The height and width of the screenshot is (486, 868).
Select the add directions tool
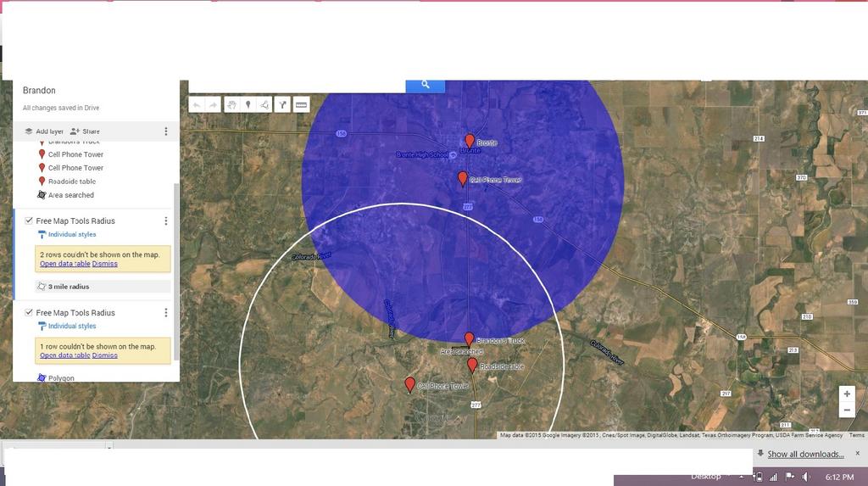(282, 105)
